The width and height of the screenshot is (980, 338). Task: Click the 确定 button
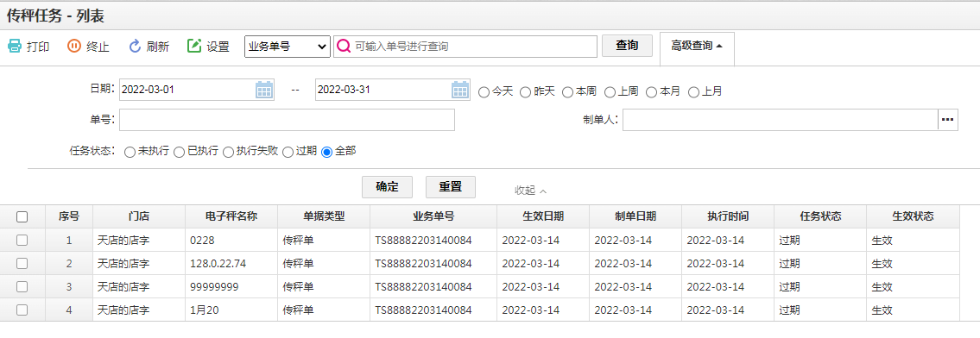(x=388, y=187)
